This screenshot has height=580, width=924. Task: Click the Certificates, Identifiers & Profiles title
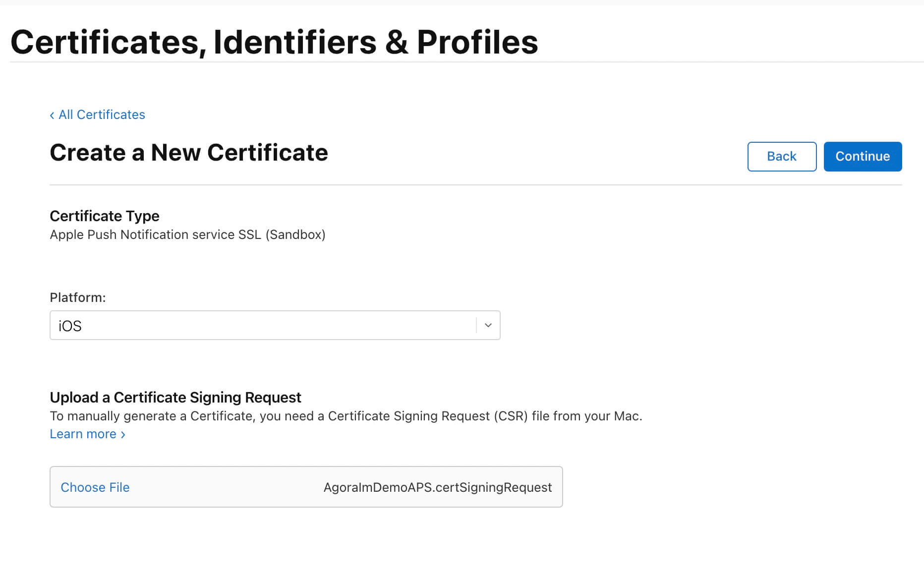click(x=274, y=42)
